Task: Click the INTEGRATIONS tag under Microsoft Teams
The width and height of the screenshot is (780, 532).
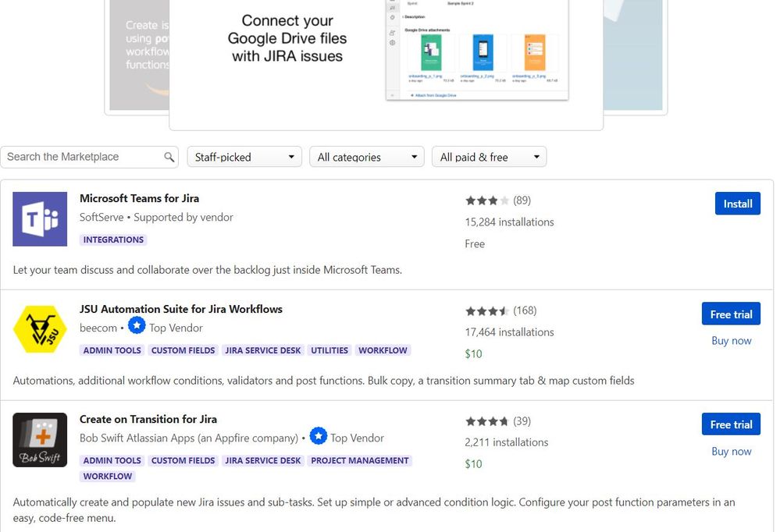Action: click(x=113, y=239)
